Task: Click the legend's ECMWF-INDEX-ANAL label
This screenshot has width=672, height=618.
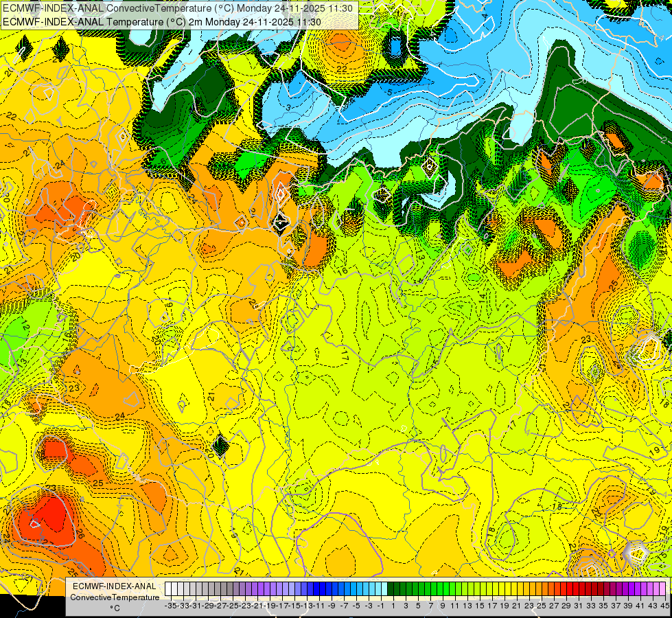Action: click(115, 586)
